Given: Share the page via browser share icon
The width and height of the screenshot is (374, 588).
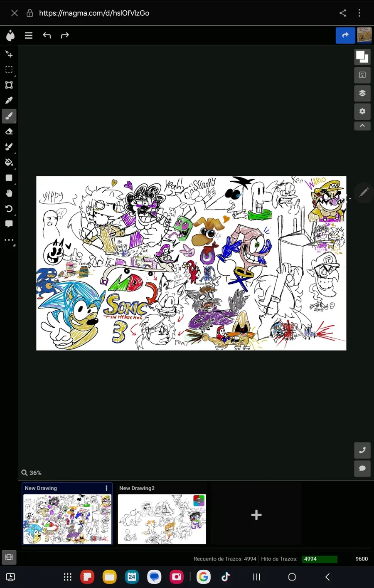Looking at the screenshot, I should pos(343,13).
